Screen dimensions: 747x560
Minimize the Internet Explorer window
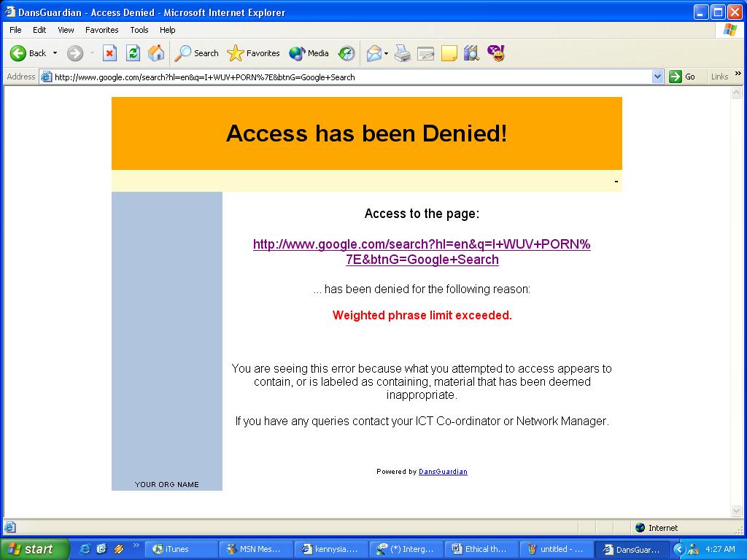(x=700, y=12)
